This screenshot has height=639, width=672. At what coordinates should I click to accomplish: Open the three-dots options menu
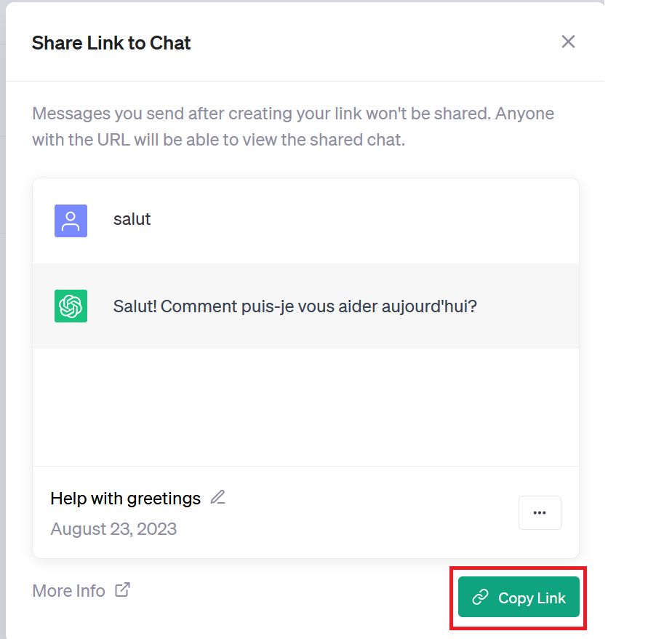(x=540, y=512)
